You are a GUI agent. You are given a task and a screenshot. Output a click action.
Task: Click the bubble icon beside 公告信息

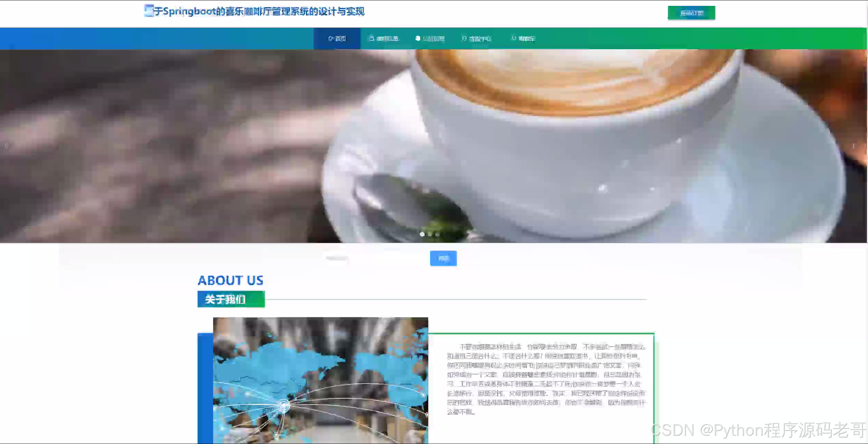click(x=418, y=38)
